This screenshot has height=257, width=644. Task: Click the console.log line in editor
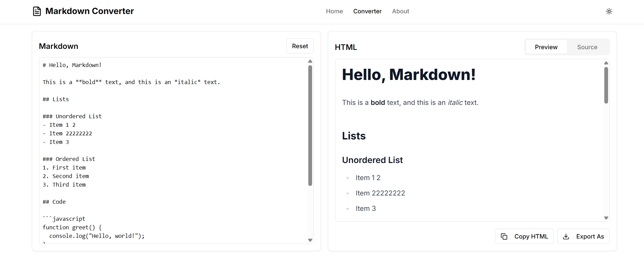(x=97, y=236)
